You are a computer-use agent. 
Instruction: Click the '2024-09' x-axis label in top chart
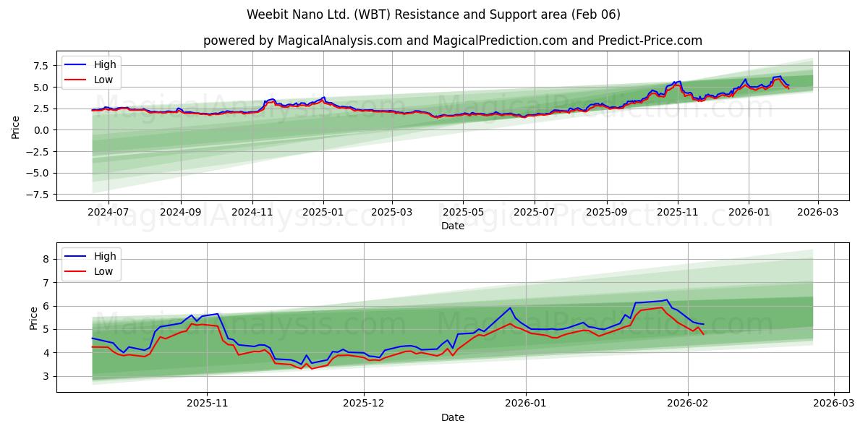pyautogui.click(x=180, y=213)
